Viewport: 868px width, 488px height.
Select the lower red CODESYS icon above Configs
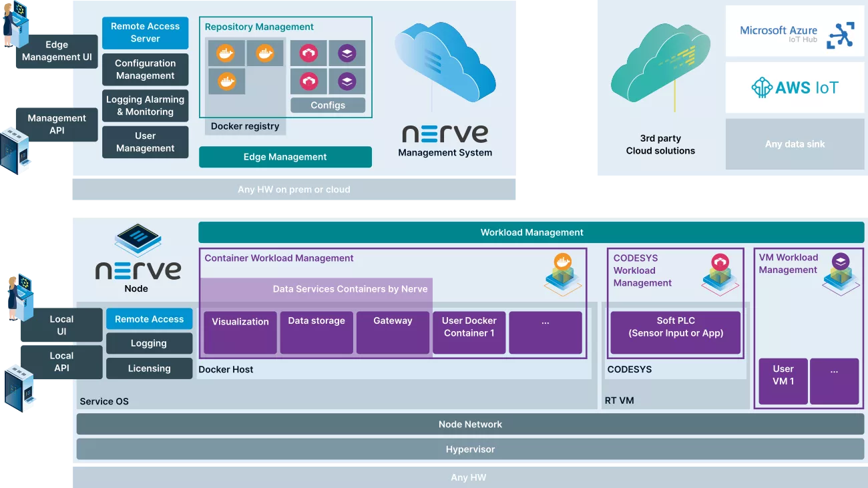pyautogui.click(x=308, y=81)
